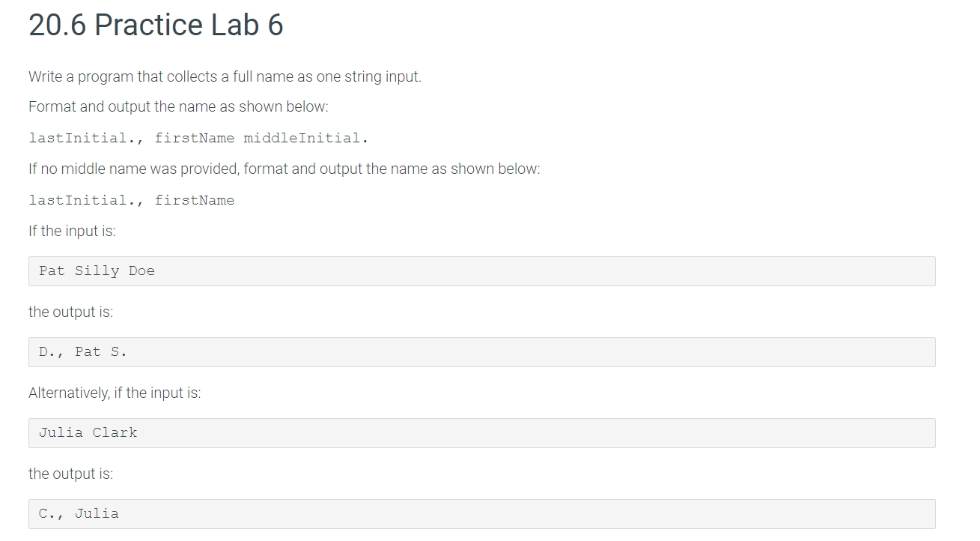Click the C., Julia output box

(482, 514)
